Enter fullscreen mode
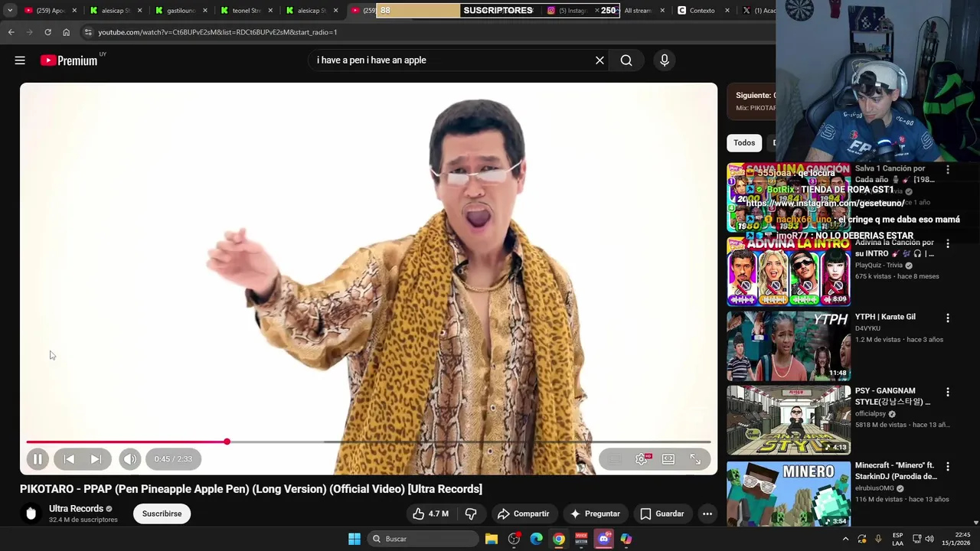Image resolution: width=980 pixels, height=551 pixels. (x=695, y=459)
